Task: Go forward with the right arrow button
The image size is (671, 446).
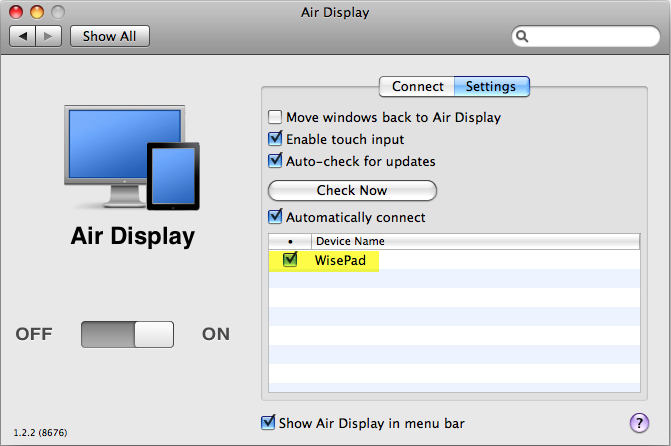Action: click(49, 36)
